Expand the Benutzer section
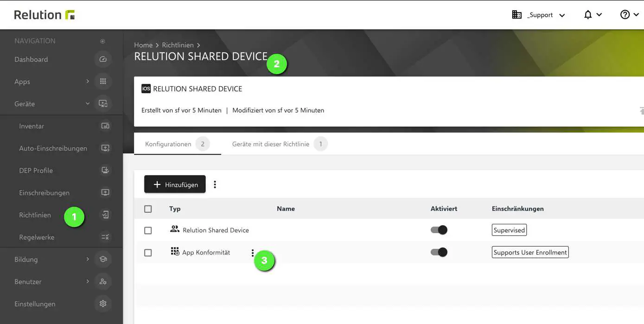 tap(88, 281)
